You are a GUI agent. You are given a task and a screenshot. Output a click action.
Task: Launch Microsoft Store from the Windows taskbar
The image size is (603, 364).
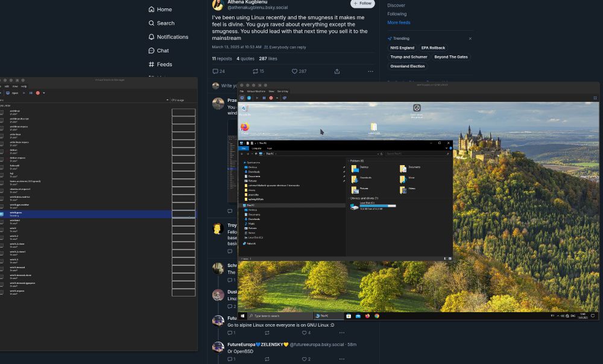pos(349,316)
